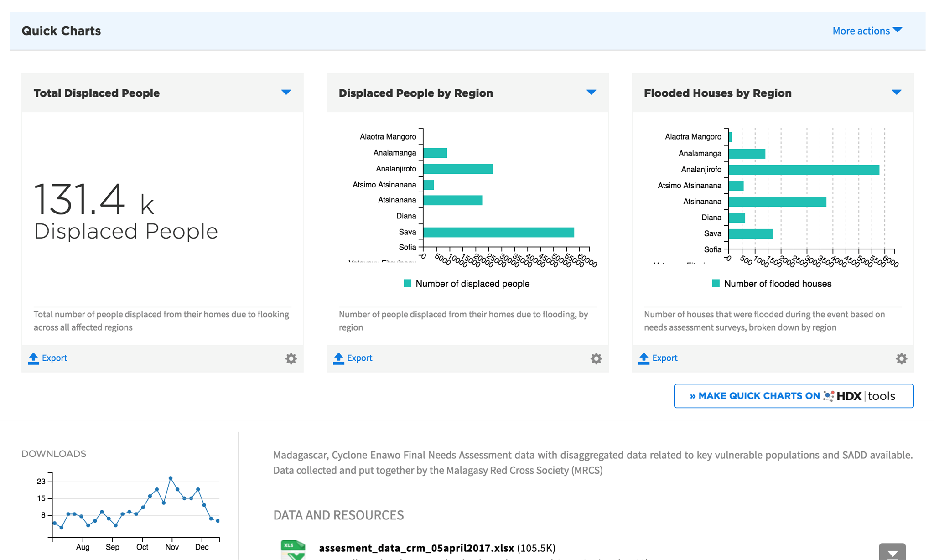Click gear icon on Displaced People by Region

pos(596,358)
